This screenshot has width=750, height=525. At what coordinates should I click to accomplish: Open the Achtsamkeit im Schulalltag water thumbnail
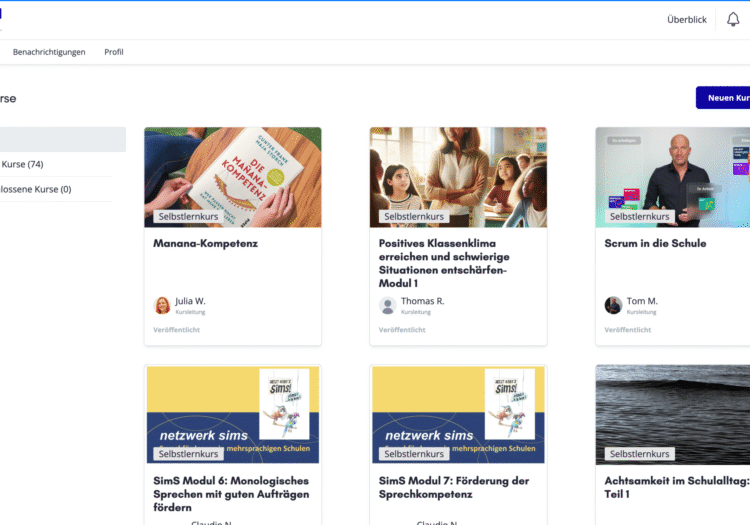673,414
